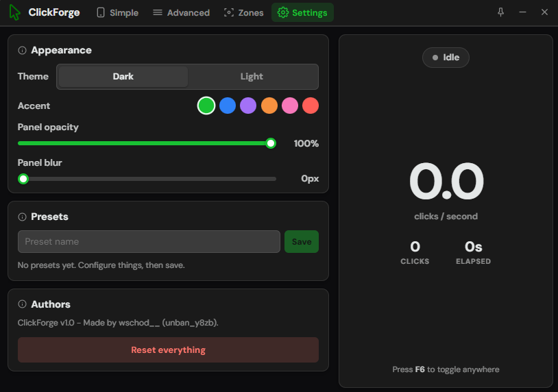Select the orange accent color

(269, 106)
